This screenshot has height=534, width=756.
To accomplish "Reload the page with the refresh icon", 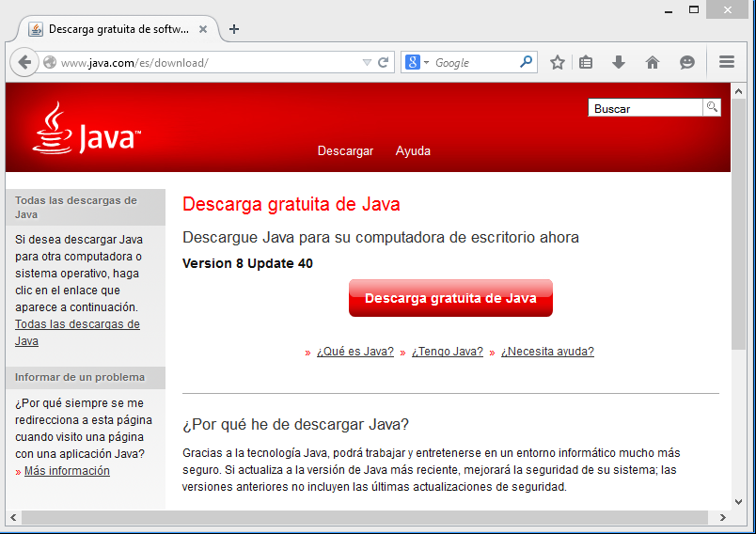I will (384, 62).
